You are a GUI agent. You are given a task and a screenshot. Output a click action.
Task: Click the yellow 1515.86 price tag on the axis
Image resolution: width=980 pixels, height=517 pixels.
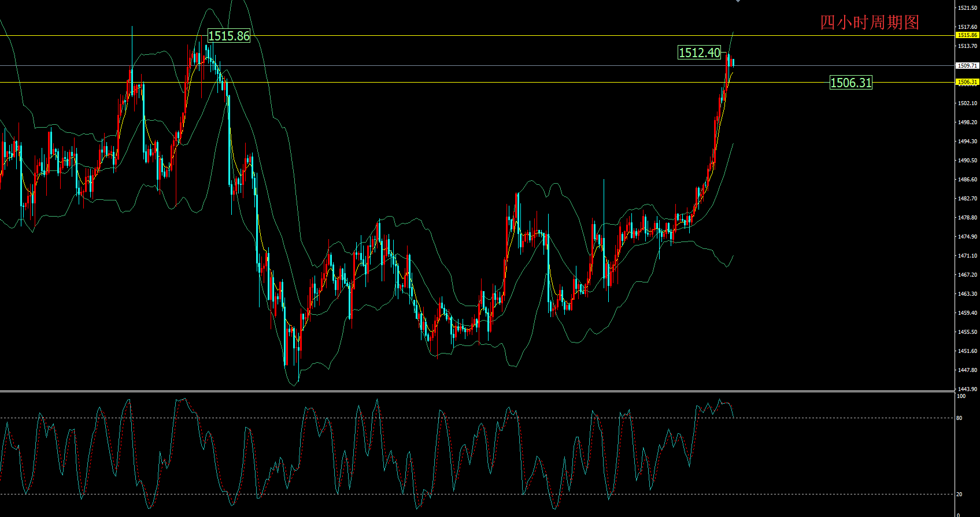[x=967, y=35]
